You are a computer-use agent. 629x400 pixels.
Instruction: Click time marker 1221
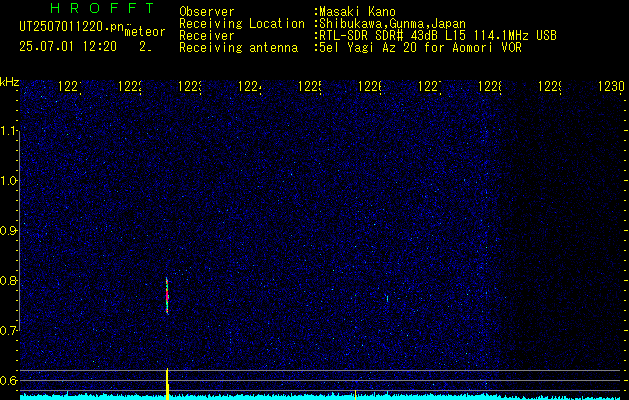70,87
